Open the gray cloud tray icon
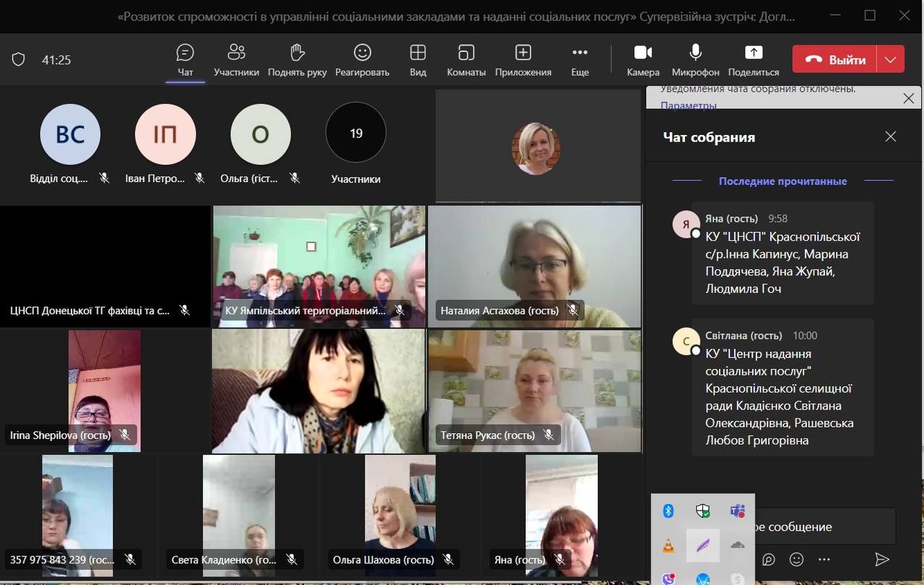Viewport: 924px width, 585px height. pyautogui.click(x=737, y=546)
